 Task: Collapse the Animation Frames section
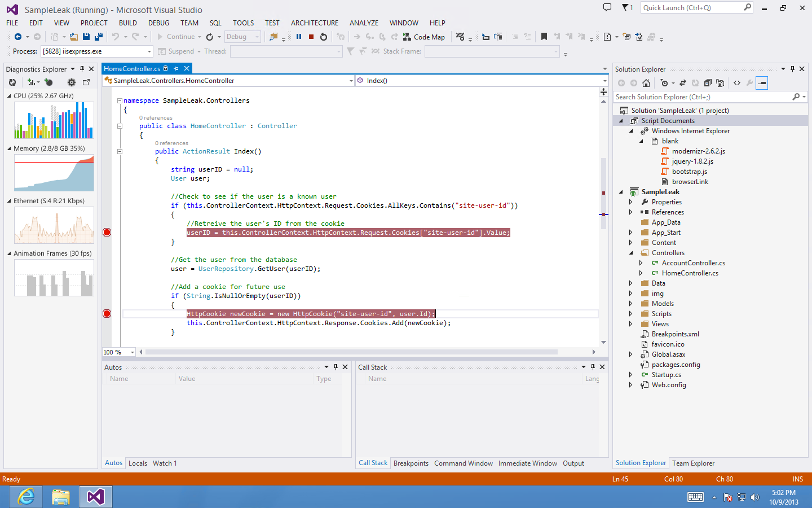[x=9, y=253]
